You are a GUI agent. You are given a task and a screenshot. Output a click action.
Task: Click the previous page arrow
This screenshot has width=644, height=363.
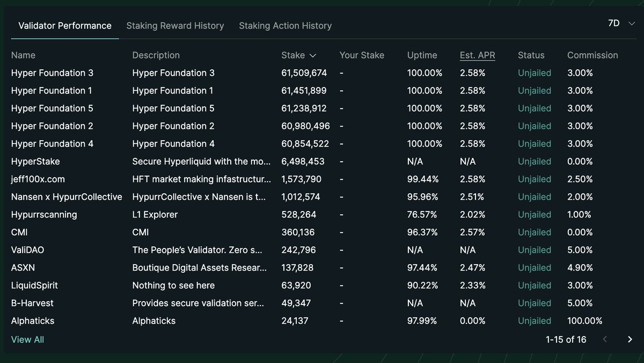pyautogui.click(x=605, y=339)
